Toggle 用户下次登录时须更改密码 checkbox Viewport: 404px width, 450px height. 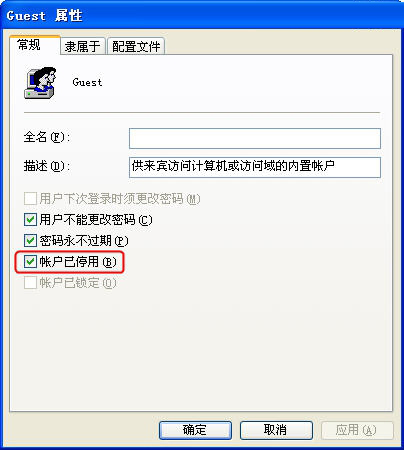coord(30,199)
